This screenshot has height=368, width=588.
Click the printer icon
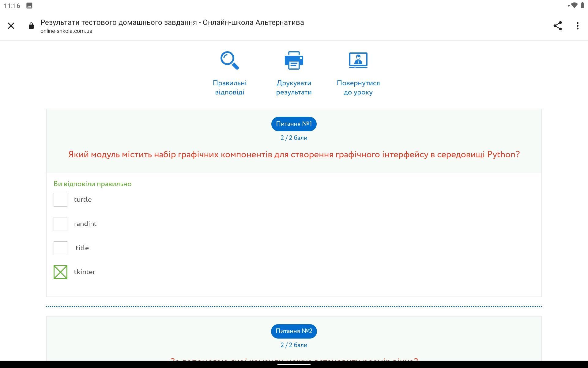point(294,60)
